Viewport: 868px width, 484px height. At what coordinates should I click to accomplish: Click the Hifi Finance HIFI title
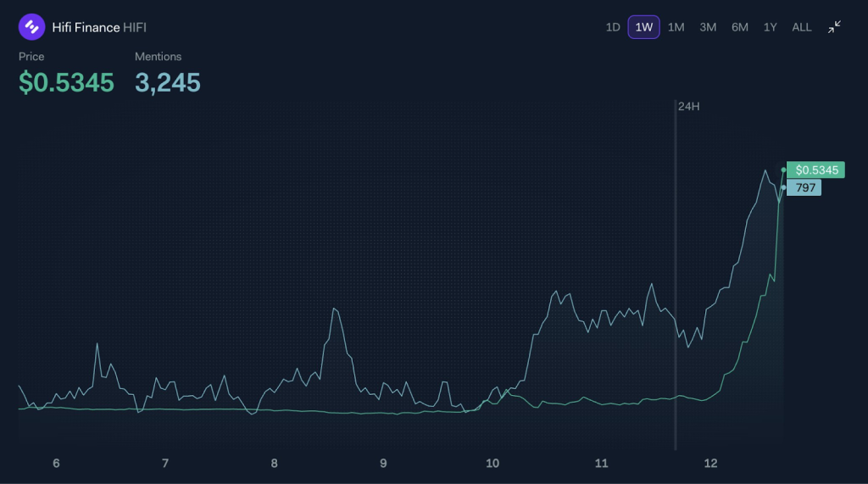tap(99, 27)
